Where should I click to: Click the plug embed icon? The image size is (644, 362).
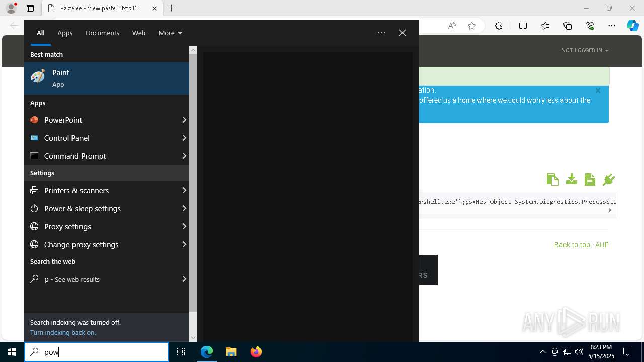[609, 179]
